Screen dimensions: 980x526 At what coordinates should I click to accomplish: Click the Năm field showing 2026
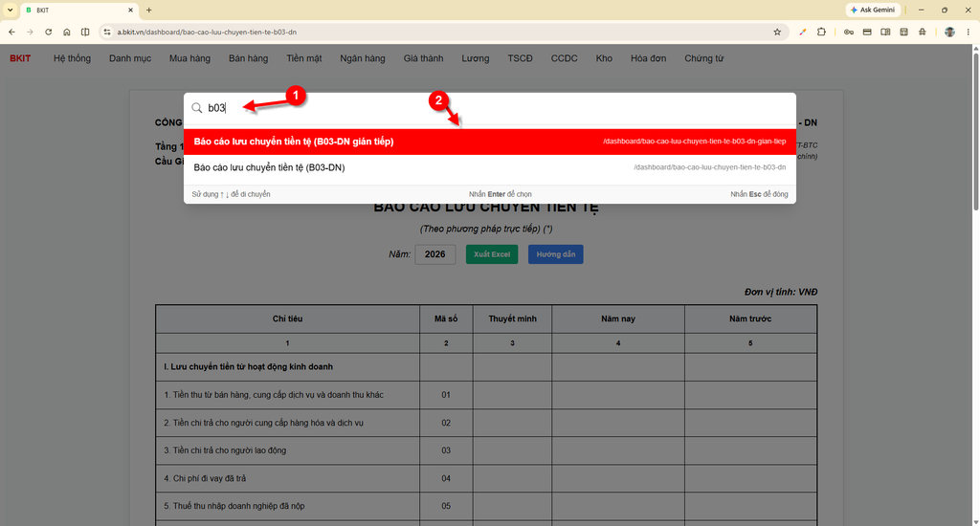tap(435, 254)
